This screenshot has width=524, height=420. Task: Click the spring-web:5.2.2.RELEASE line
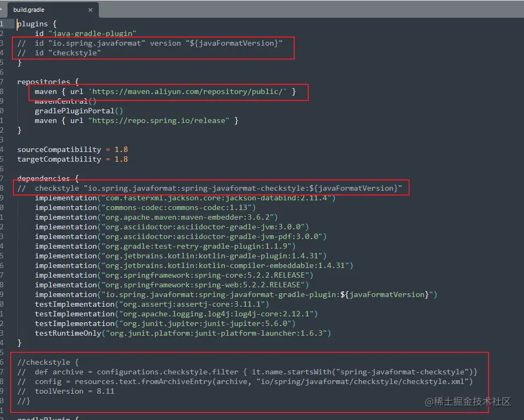172,285
